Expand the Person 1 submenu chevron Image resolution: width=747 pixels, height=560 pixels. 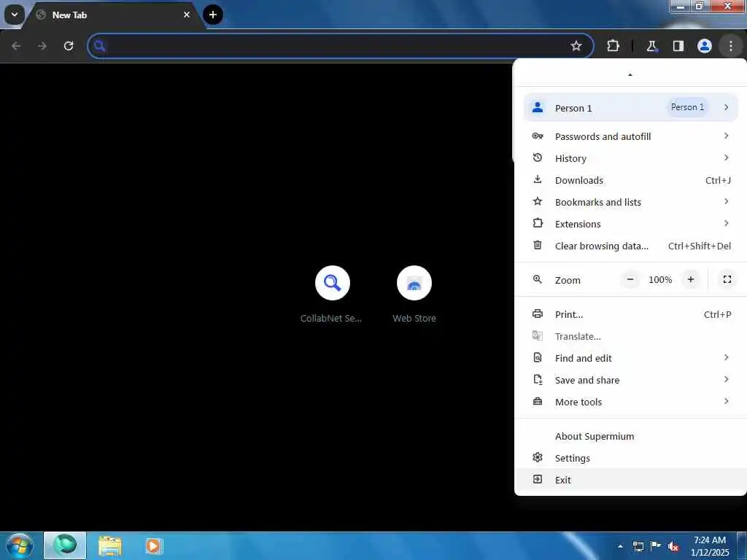tap(726, 107)
